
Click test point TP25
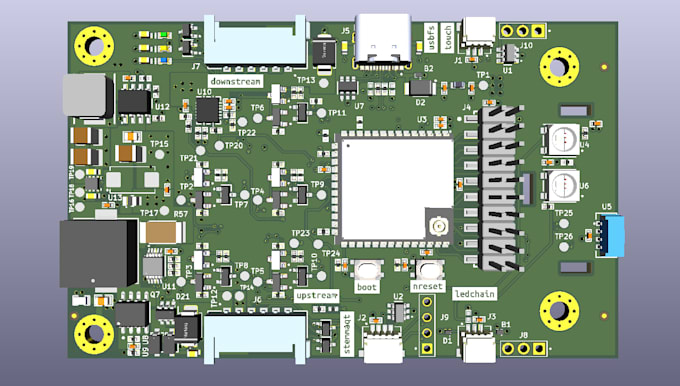point(563,224)
